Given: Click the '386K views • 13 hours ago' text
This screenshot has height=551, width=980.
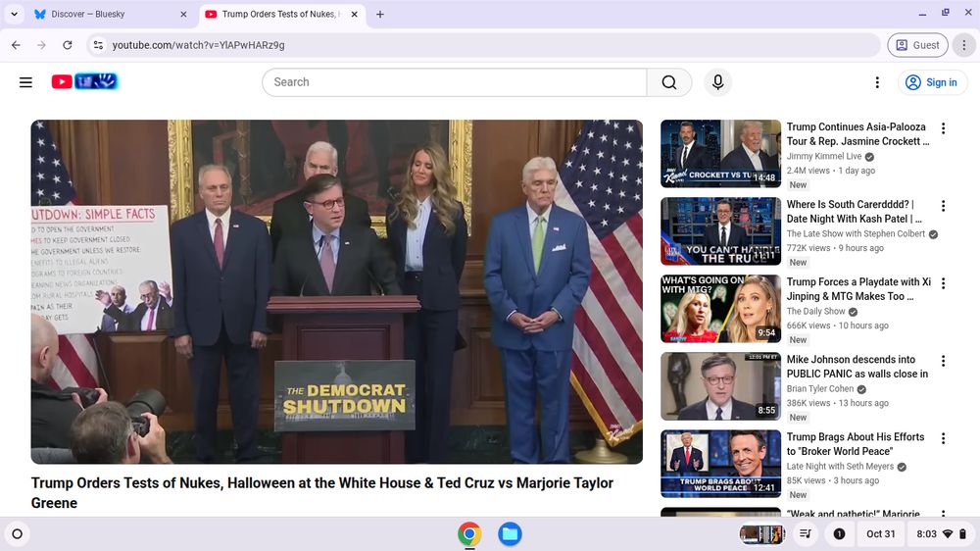Looking at the screenshot, I should [x=838, y=403].
